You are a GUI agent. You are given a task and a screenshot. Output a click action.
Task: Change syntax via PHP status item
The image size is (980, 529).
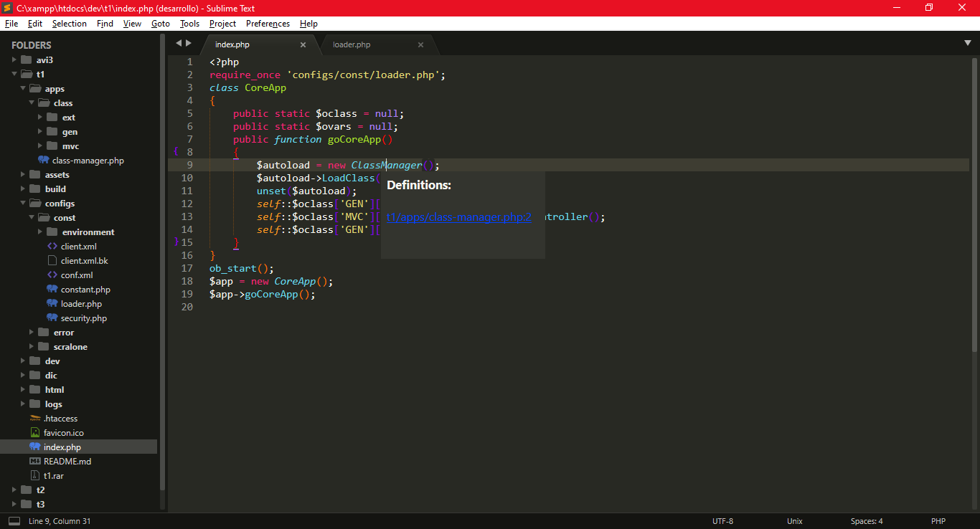938,521
